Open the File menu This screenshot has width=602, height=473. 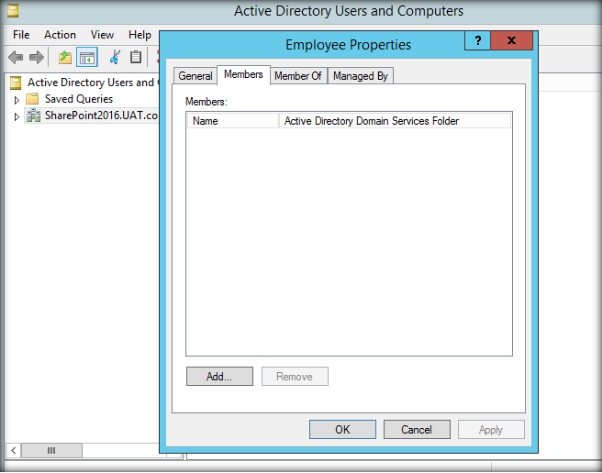[21, 35]
